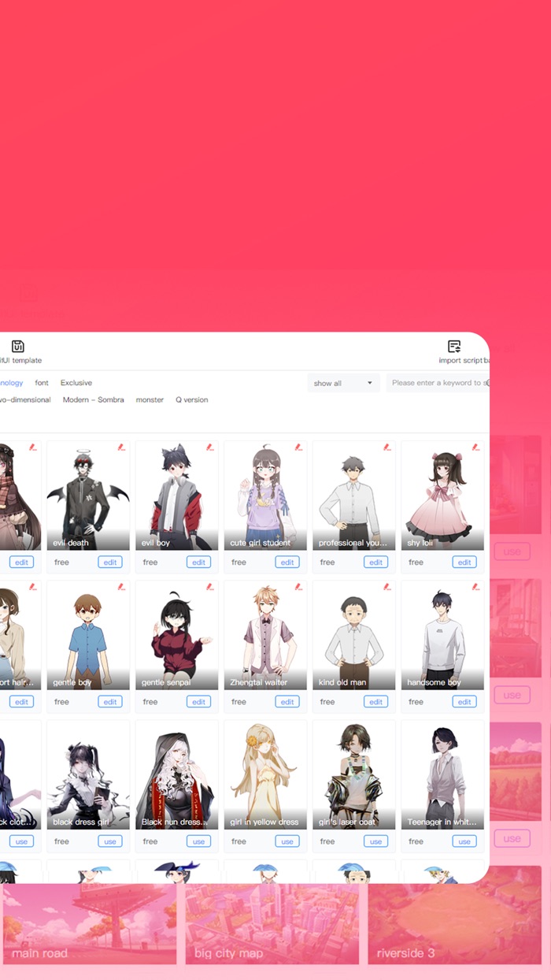Viewport: 551px width, 980px height.
Task: Select the Zhengtai waiter character thumbnail
Action: [265, 634]
